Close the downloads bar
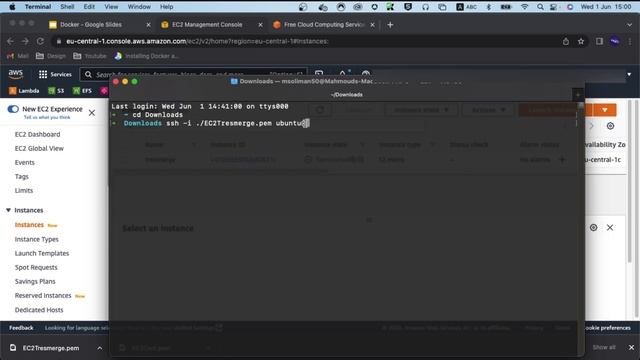Viewport: 640px width, 360px height. [631, 347]
